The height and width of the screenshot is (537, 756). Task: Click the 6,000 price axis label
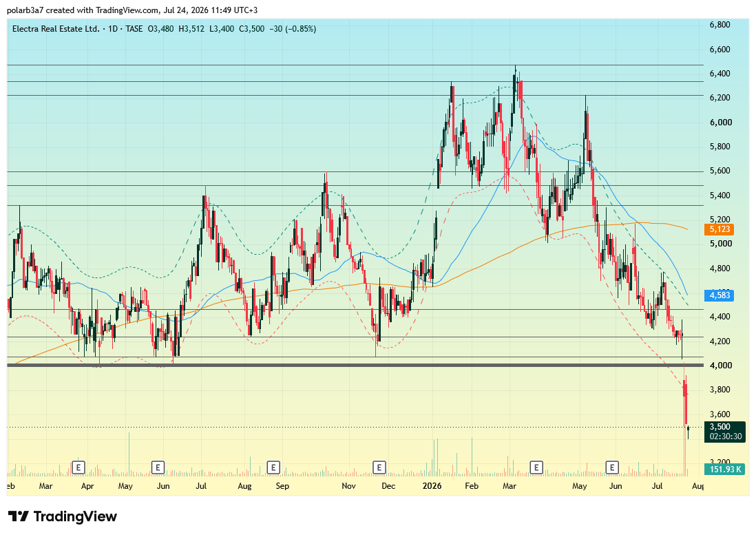pyautogui.click(x=720, y=123)
